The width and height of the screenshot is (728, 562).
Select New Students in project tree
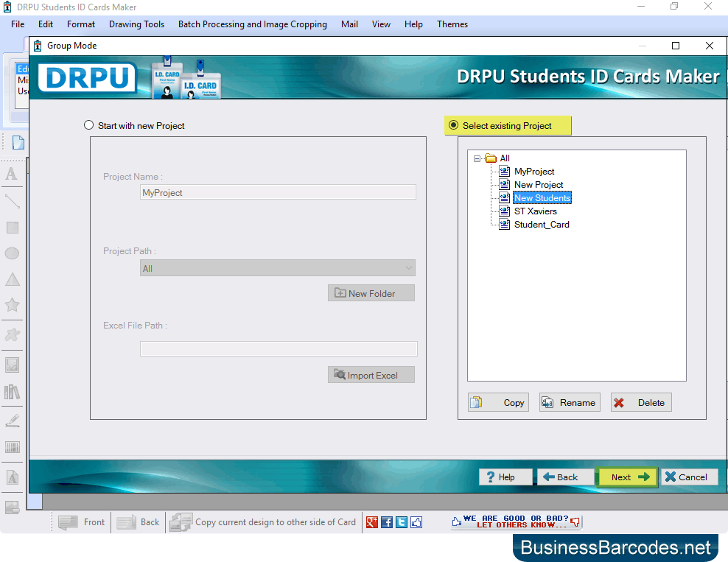pos(542,197)
